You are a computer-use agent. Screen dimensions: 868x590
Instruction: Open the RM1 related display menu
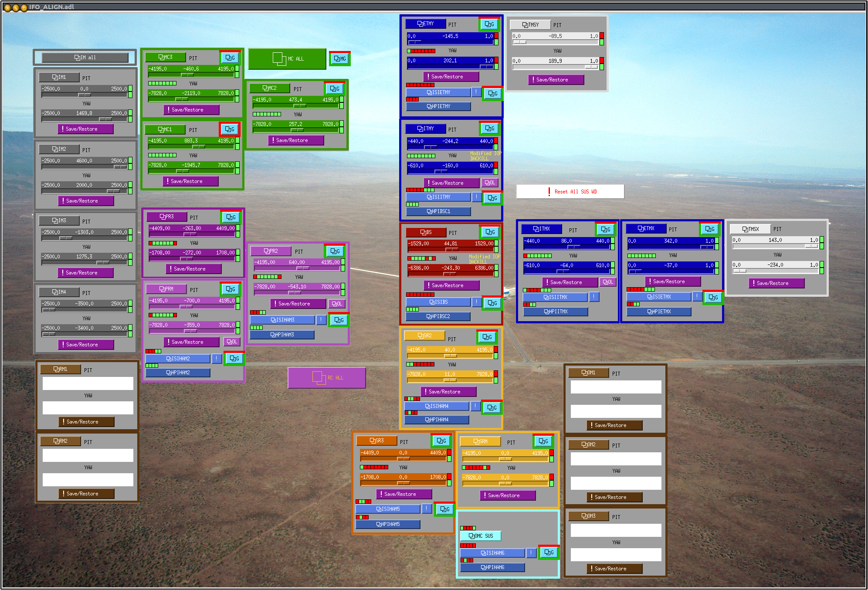point(61,369)
